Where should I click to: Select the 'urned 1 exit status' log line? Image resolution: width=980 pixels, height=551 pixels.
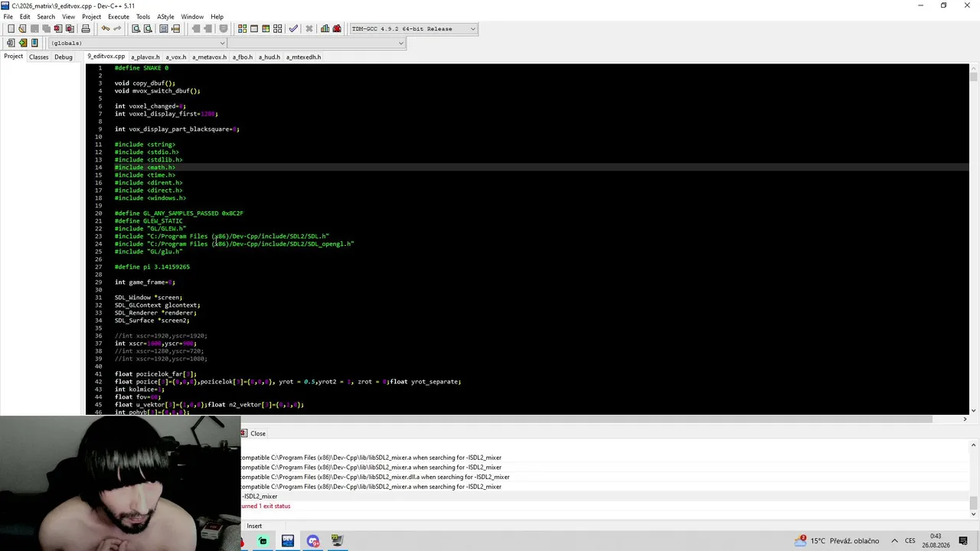tap(266, 506)
